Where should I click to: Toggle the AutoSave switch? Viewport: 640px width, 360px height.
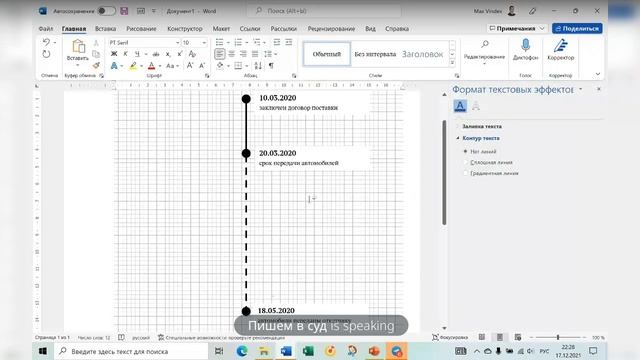pyautogui.click(x=107, y=11)
